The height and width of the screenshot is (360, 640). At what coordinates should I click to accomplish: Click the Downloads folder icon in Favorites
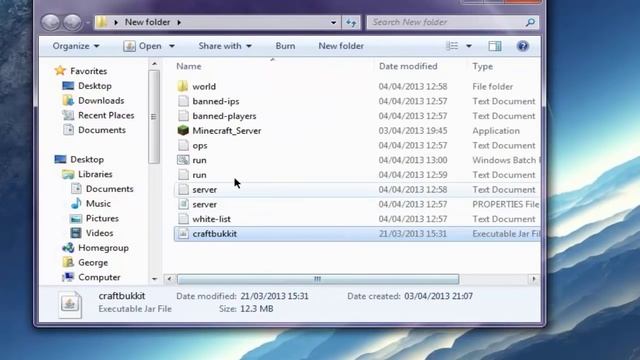(x=68, y=100)
